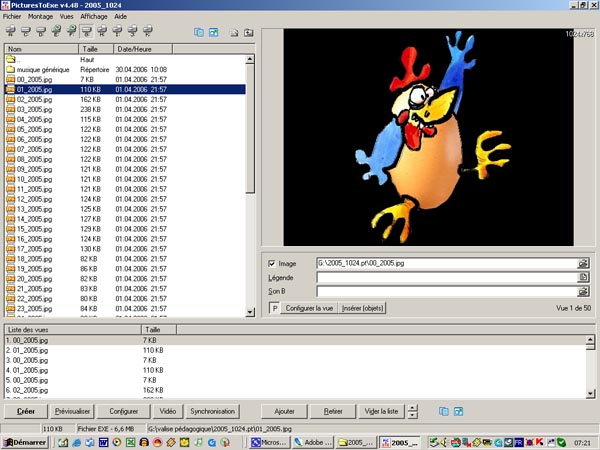Select slide '2. 01_2005.jpg' in slide list
The image size is (600, 450).
[295, 350]
